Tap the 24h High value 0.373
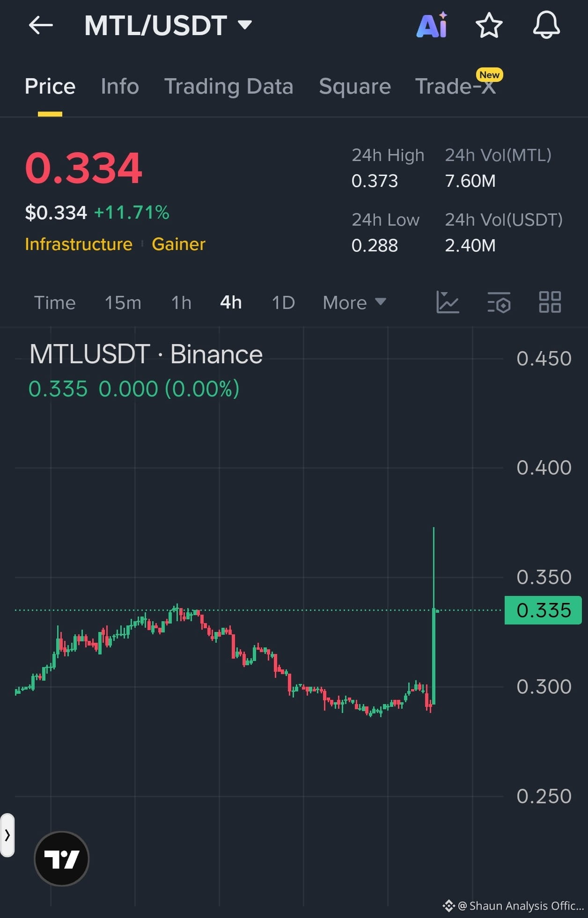 tap(375, 181)
